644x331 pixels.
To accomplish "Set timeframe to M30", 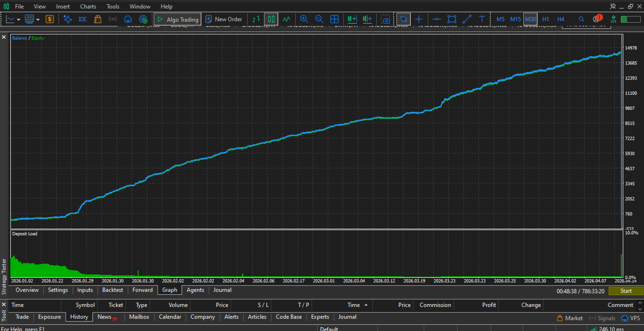I will 530,19.
